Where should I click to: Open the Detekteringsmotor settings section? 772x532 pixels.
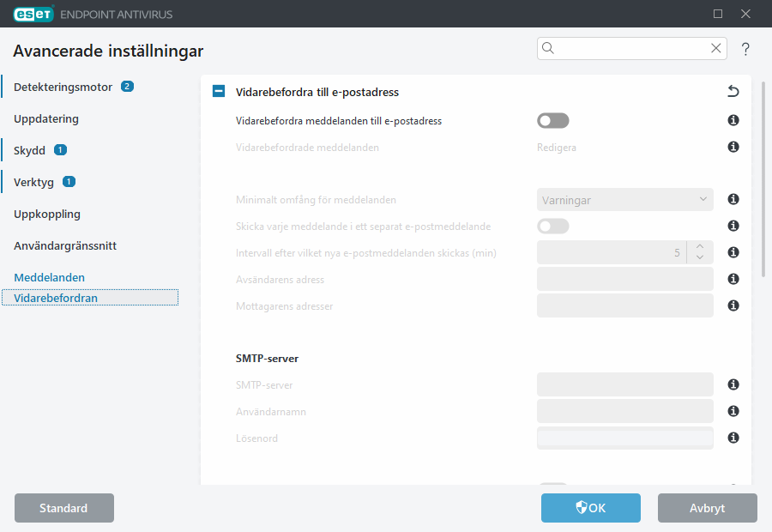tap(60, 86)
